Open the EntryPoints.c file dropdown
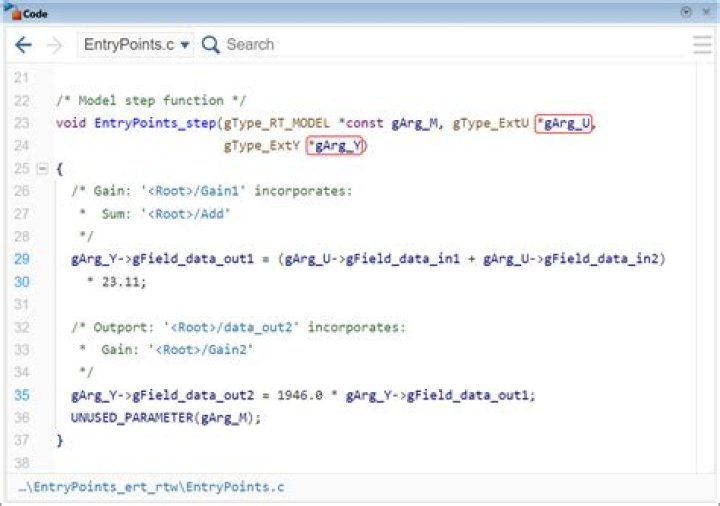The image size is (720, 506). pos(136,45)
